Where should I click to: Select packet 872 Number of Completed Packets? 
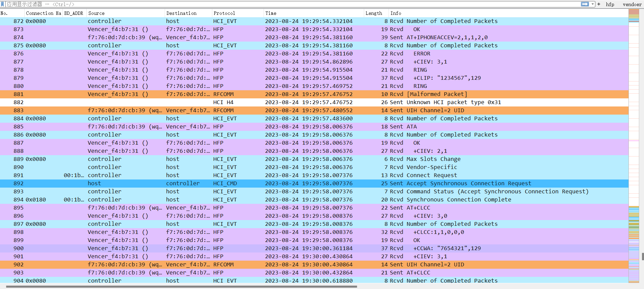(x=314, y=21)
